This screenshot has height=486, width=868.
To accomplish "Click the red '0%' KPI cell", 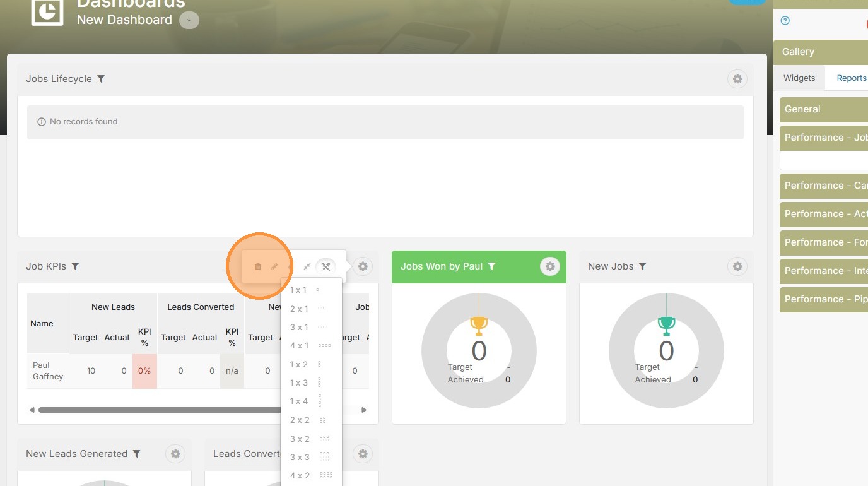I will pyautogui.click(x=144, y=371).
